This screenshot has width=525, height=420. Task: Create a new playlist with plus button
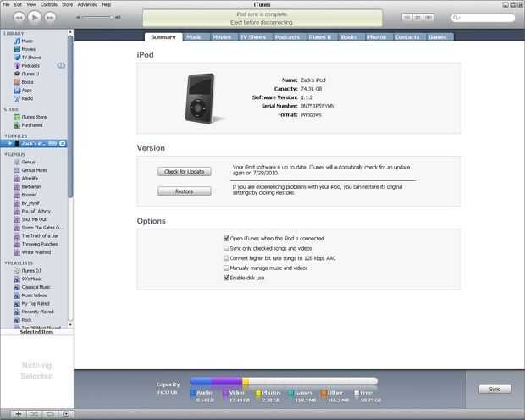point(19,414)
